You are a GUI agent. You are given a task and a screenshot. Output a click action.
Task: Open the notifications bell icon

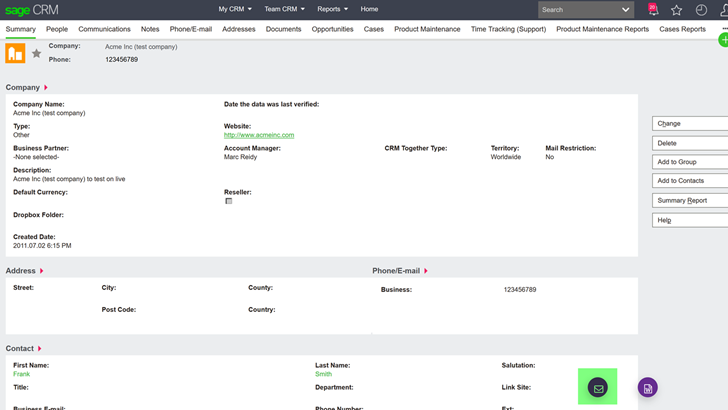(653, 9)
